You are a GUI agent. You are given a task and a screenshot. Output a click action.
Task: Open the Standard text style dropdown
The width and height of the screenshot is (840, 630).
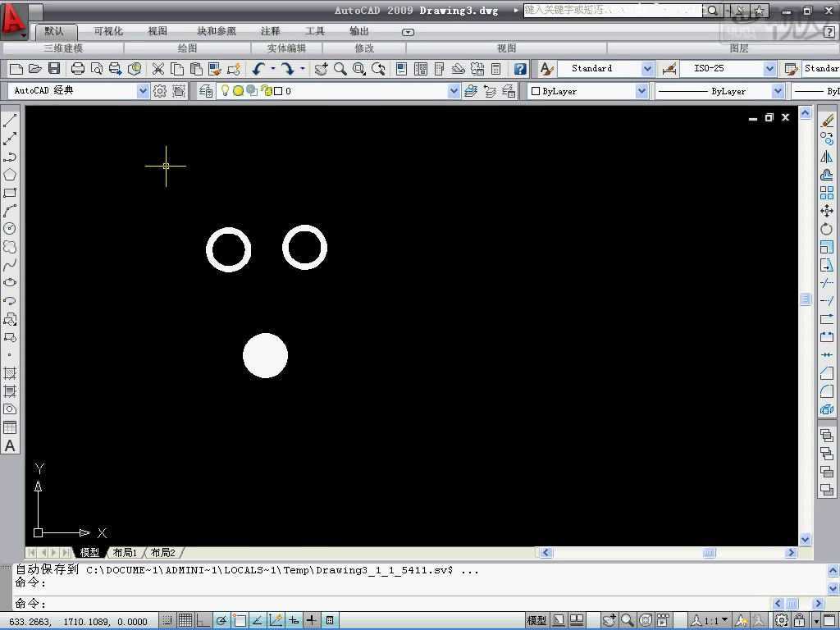(x=605, y=69)
